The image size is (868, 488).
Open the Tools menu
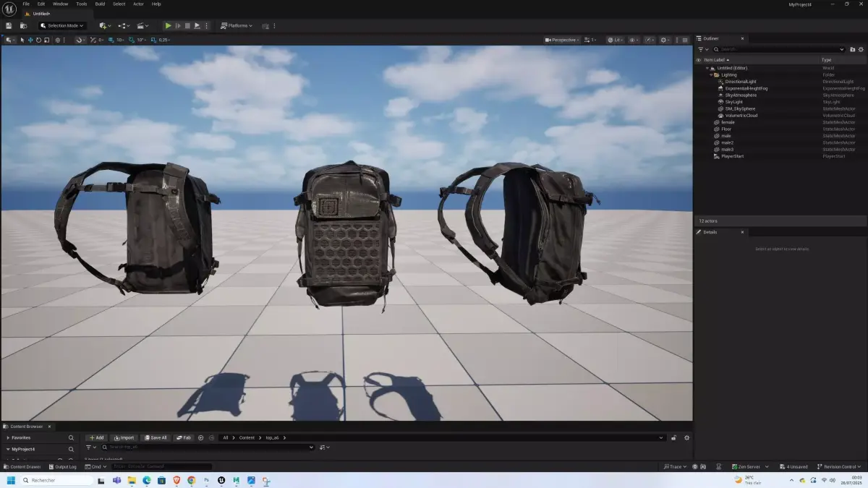pos(82,4)
